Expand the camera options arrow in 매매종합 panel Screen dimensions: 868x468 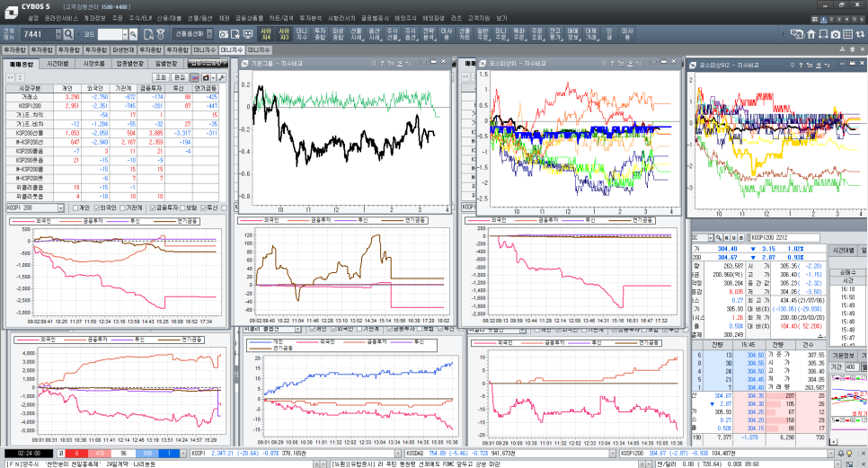(213, 77)
